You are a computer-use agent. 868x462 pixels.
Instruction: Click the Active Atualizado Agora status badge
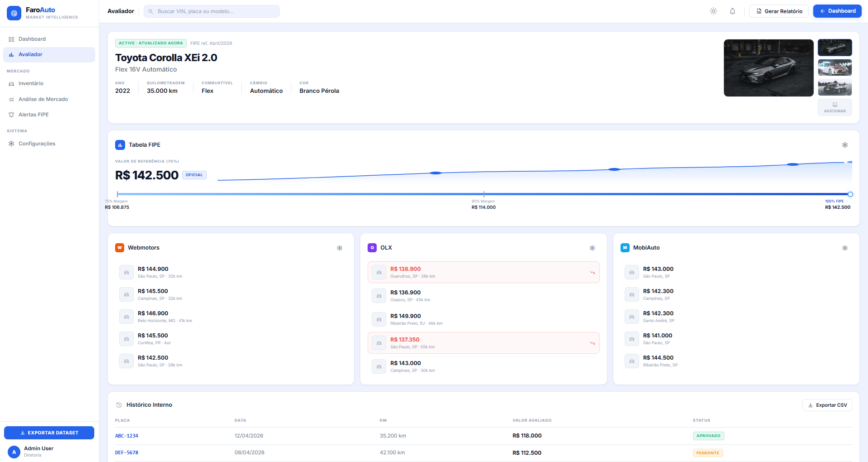tap(151, 43)
